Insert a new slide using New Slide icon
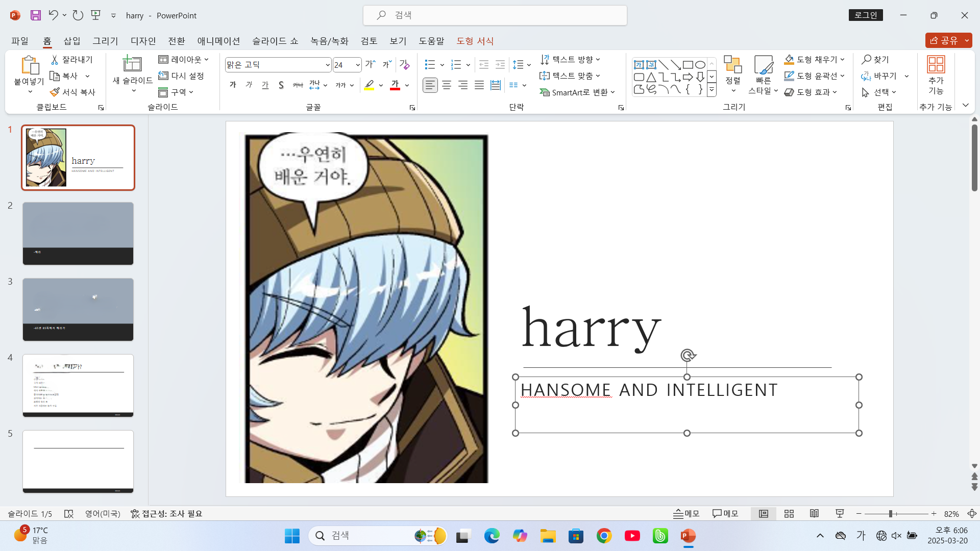 coord(132,64)
